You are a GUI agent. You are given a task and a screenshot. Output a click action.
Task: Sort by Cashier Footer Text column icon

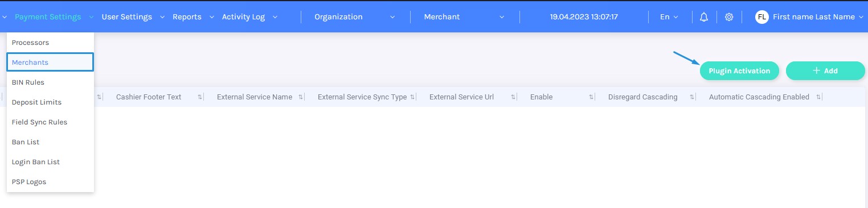coord(200,97)
